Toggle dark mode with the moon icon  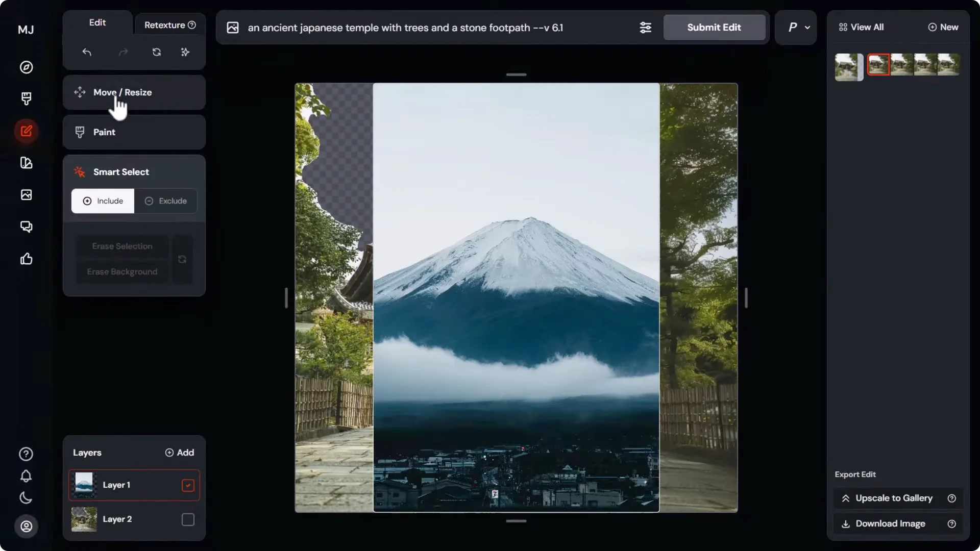coord(26,498)
